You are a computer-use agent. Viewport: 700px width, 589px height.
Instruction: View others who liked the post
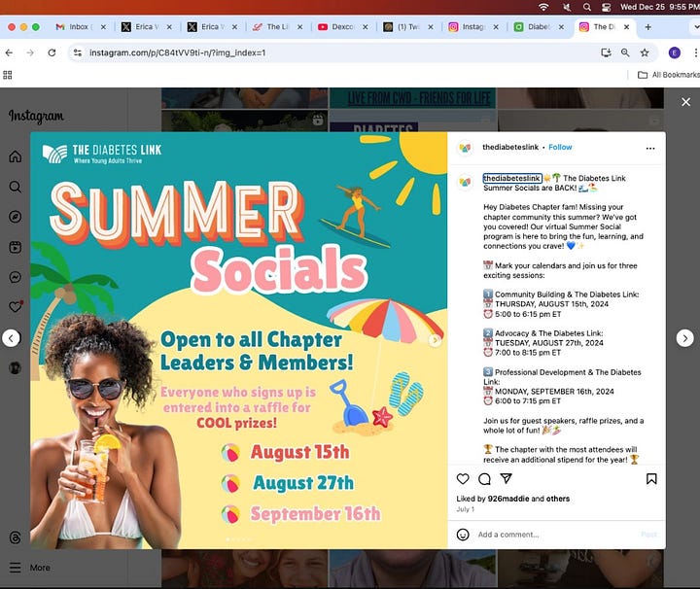pyautogui.click(x=558, y=499)
